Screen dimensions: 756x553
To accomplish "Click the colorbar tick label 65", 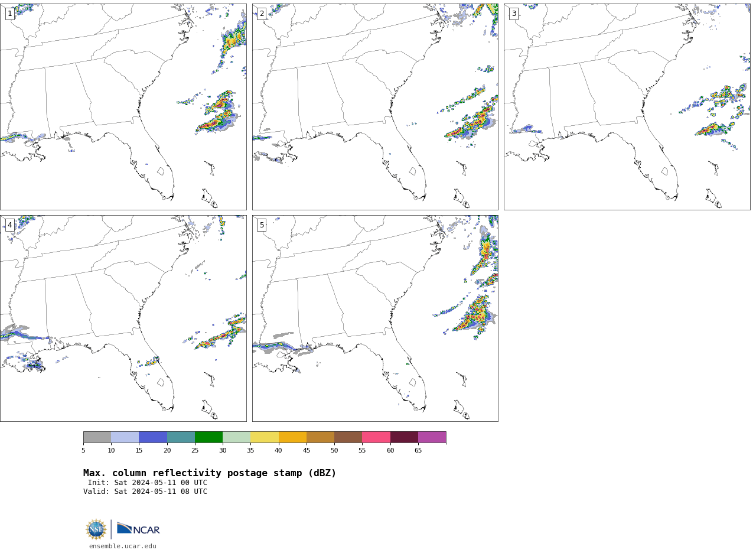I will (x=418, y=451).
